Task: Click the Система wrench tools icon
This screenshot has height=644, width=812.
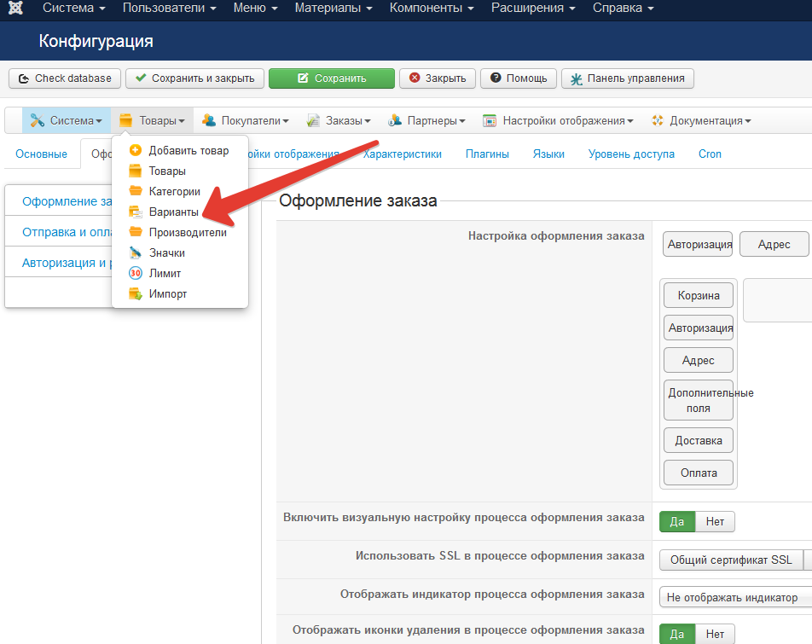Action: (37, 120)
